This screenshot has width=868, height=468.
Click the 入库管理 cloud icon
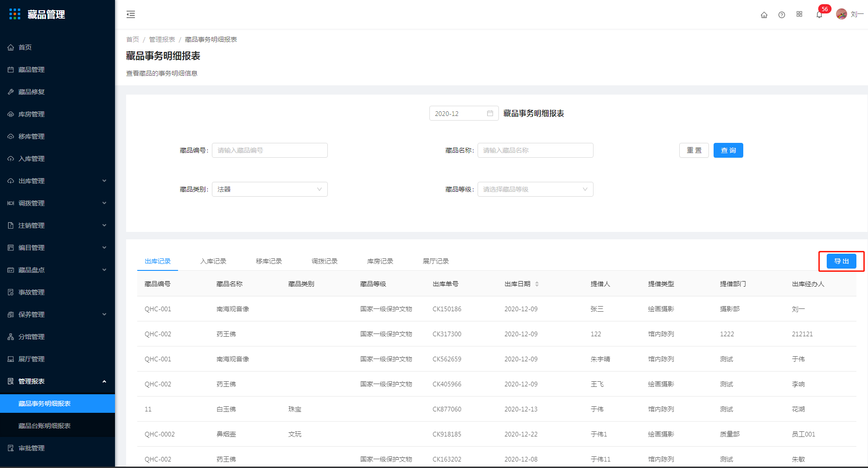pos(11,159)
